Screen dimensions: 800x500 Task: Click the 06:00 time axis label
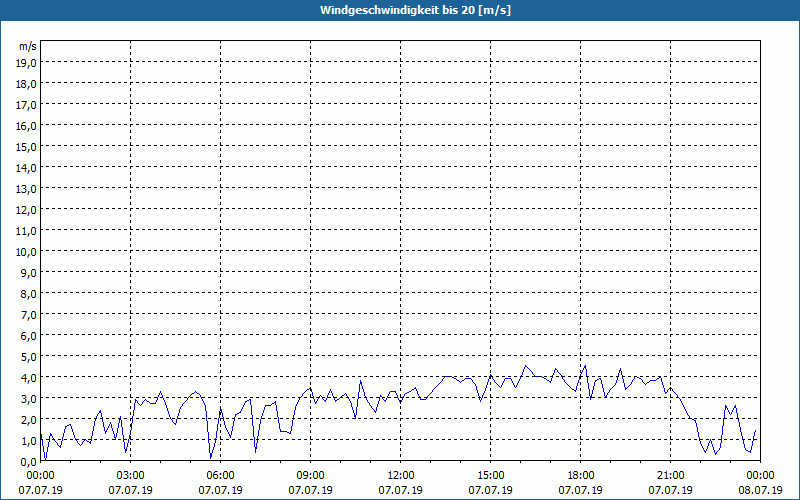click(x=220, y=476)
